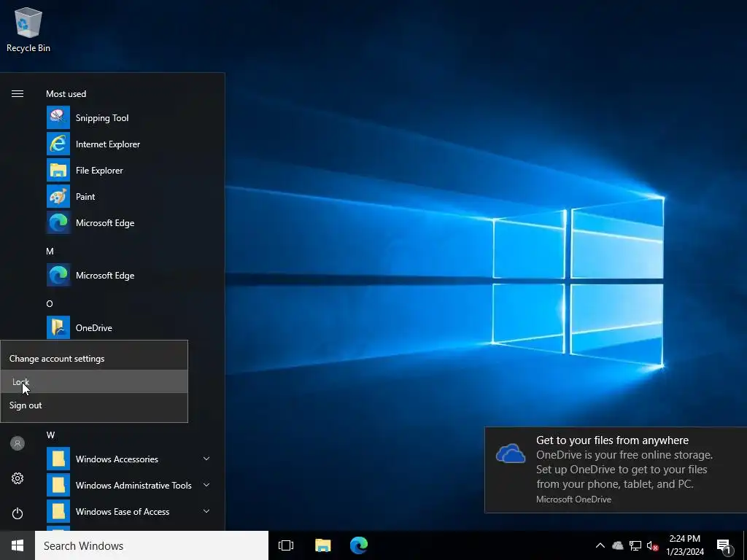Launch Edge from the taskbar
Screen dimensions: 747x560
pyautogui.click(x=359, y=545)
